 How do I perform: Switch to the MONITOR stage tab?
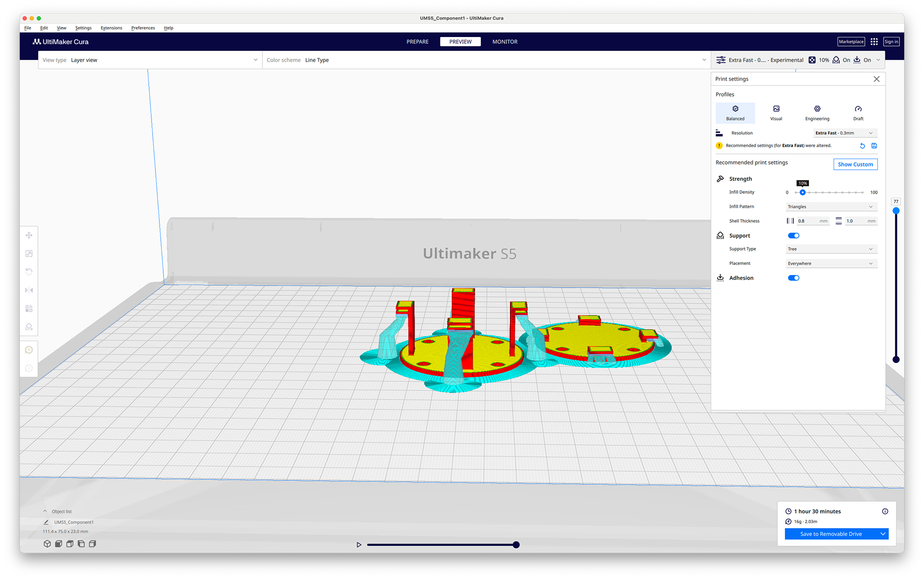pos(505,42)
